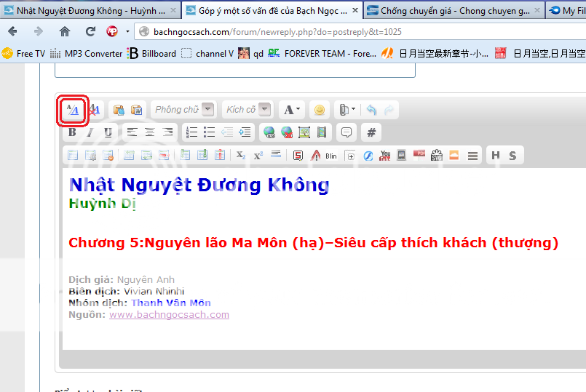Open Free TV bookmark

click(23, 54)
